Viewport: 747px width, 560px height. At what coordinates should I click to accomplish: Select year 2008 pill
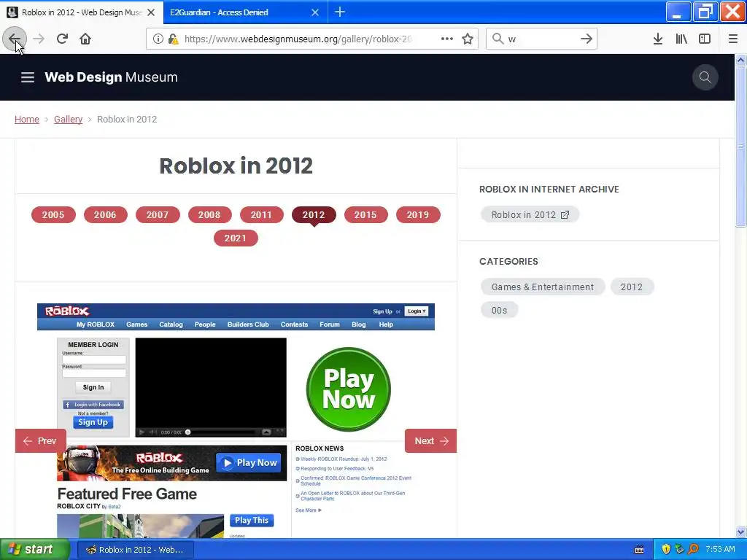pos(209,215)
